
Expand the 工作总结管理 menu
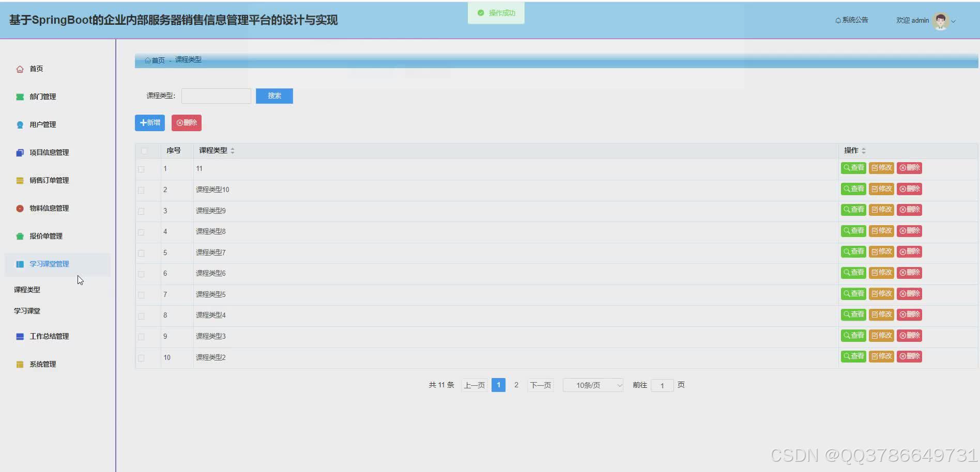click(x=58, y=337)
